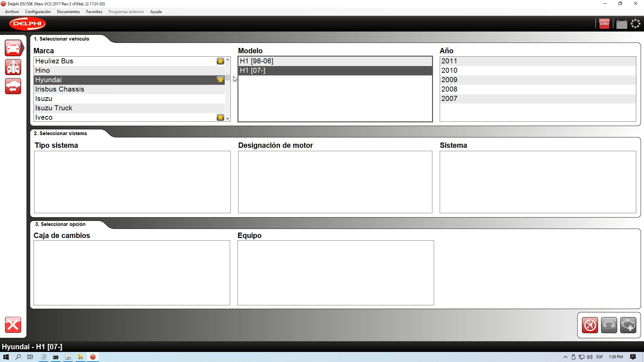This screenshot has height=362, width=644.
Task: Toggle favorite star for Hyundai
Action: [x=220, y=80]
